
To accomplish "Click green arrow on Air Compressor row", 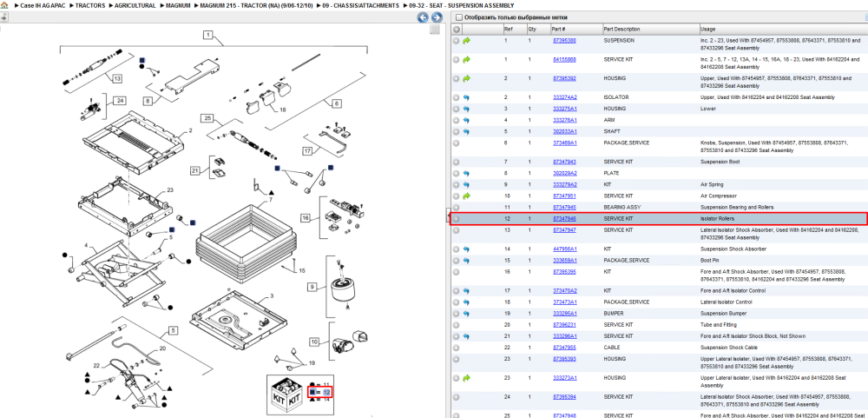I will point(467,196).
